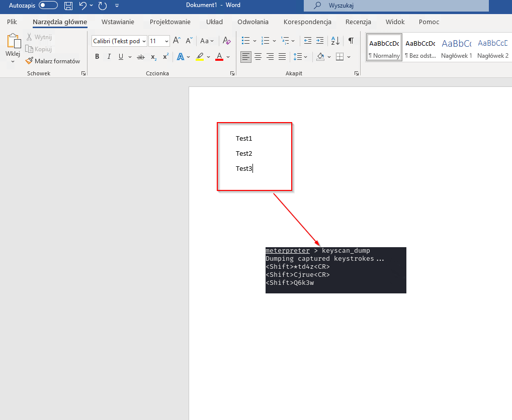The image size is (512, 420).
Task: Click the Format Painter (Malarz formatów) button
Action: (53, 61)
